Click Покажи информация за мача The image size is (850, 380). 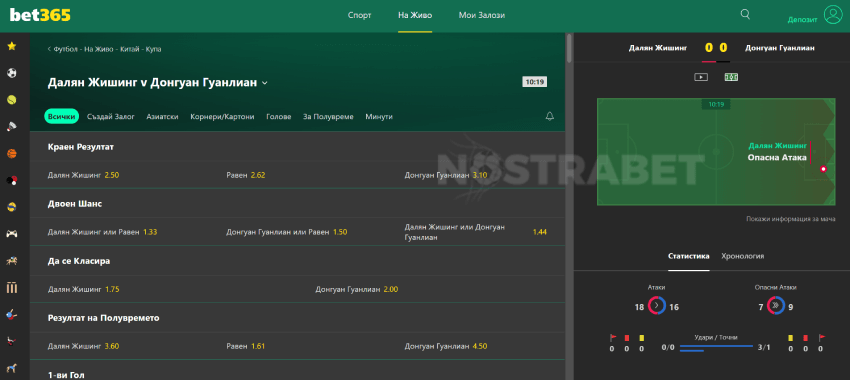[791, 219]
